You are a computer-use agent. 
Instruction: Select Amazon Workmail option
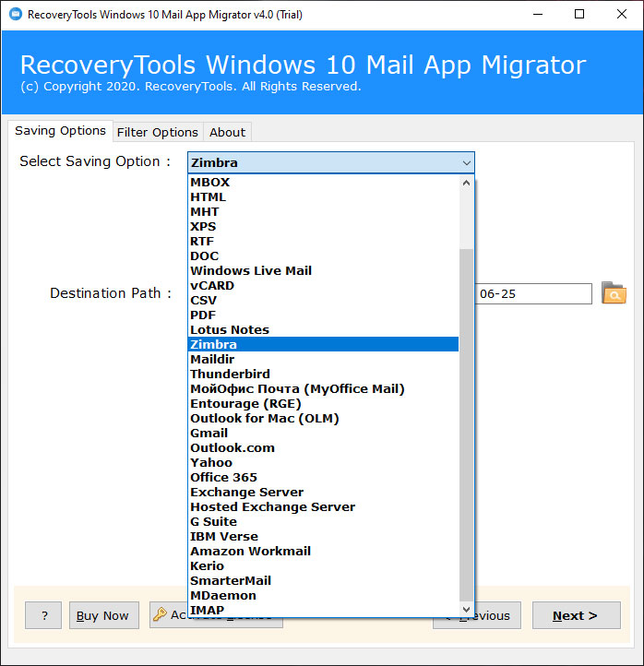[x=323, y=551]
